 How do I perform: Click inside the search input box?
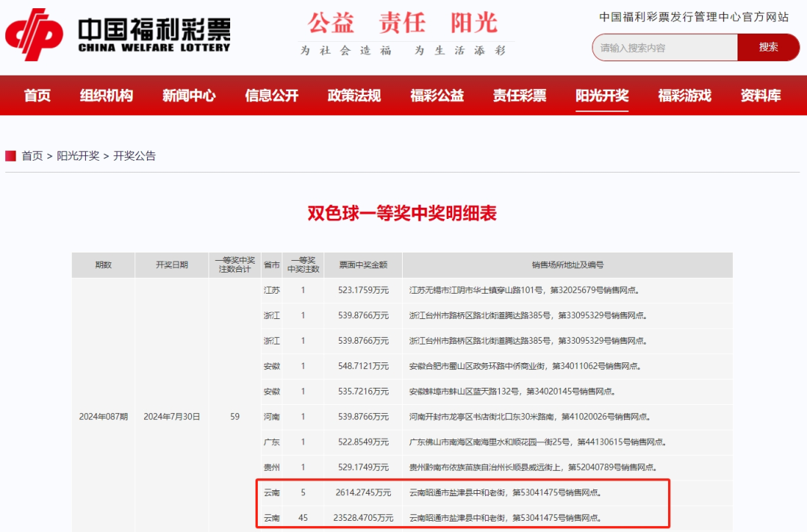point(665,47)
